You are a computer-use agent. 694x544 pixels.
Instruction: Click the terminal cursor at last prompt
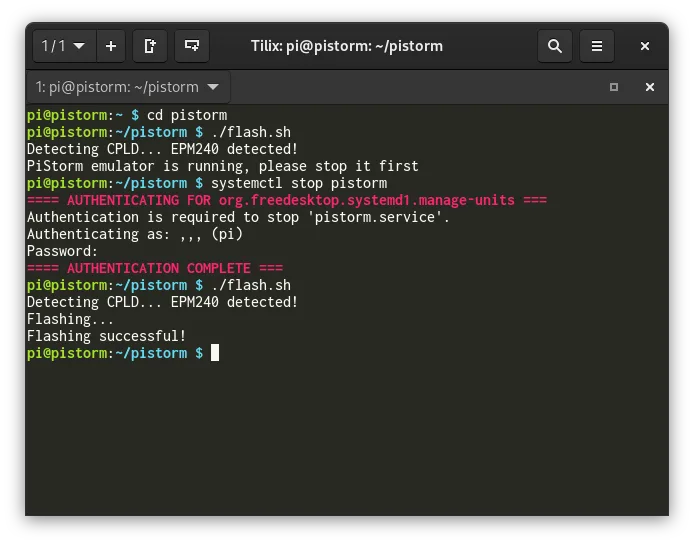[x=215, y=353]
